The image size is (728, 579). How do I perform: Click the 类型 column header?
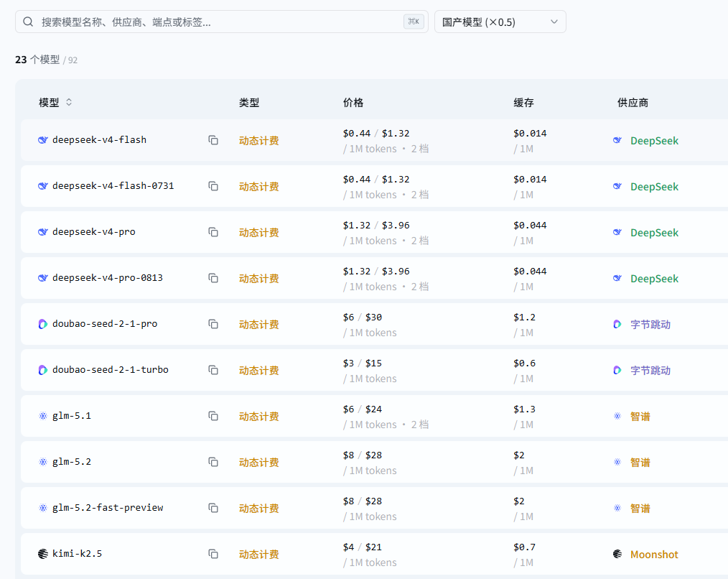(x=249, y=103)
